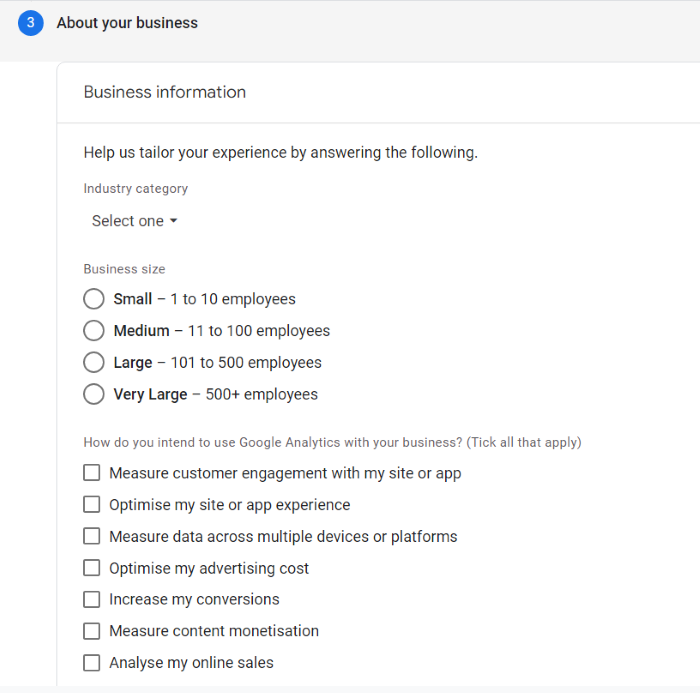The image size is (700, 693).
Task: Click the Business information card heading
Action: coord(165,92)
